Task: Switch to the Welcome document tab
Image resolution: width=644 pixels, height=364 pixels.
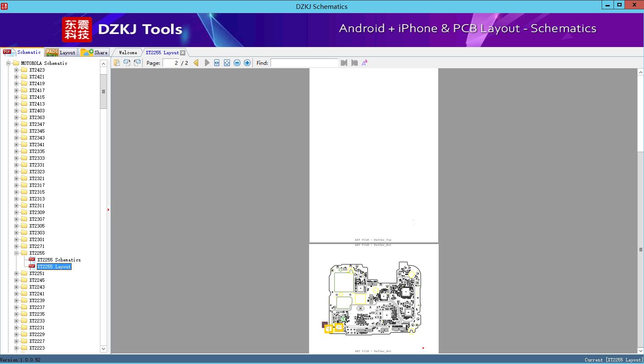Action: 128,53
